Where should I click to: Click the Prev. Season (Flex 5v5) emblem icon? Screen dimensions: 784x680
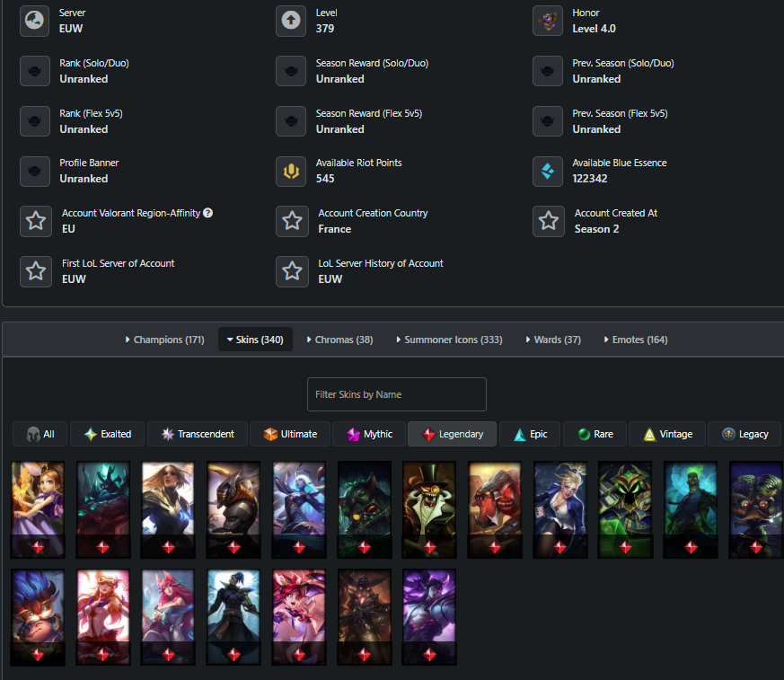coord(548,121)
